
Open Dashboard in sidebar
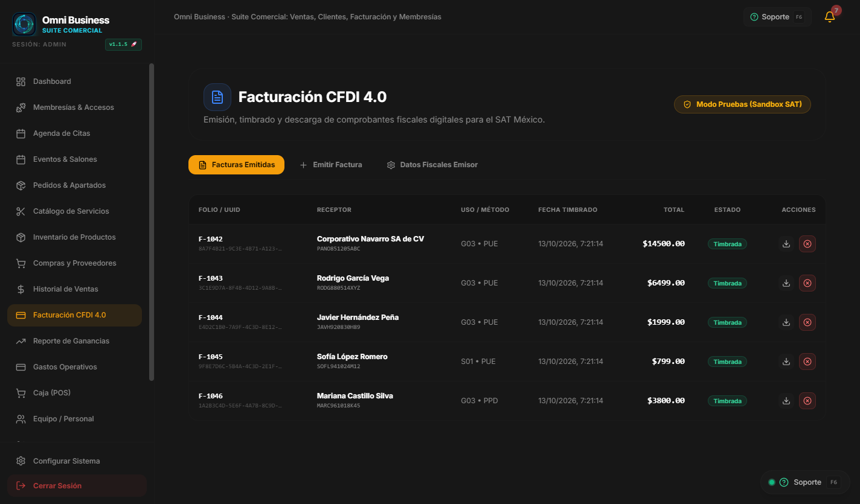(74, 81)
